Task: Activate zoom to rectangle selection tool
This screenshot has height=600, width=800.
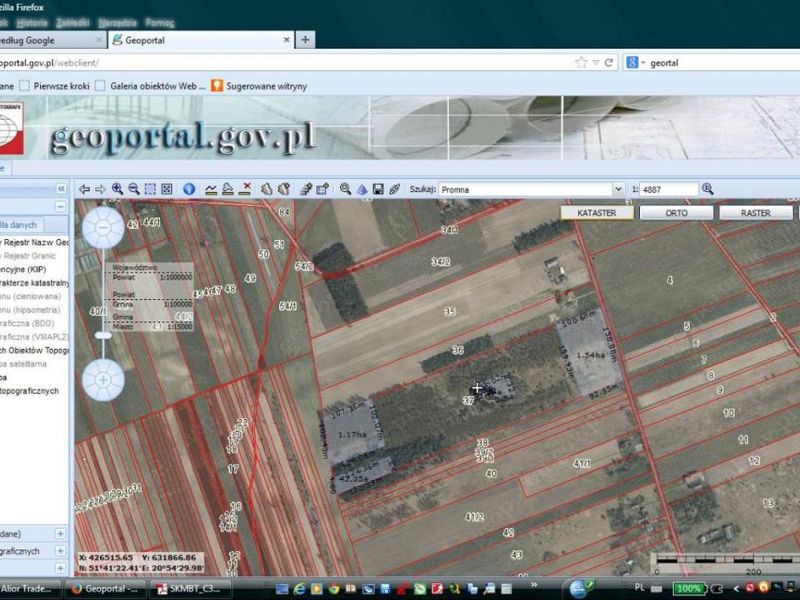Action: pos(150,189)
